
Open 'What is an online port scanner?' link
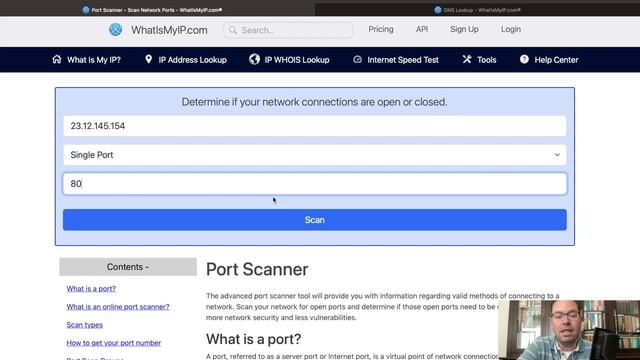[118, 307]
